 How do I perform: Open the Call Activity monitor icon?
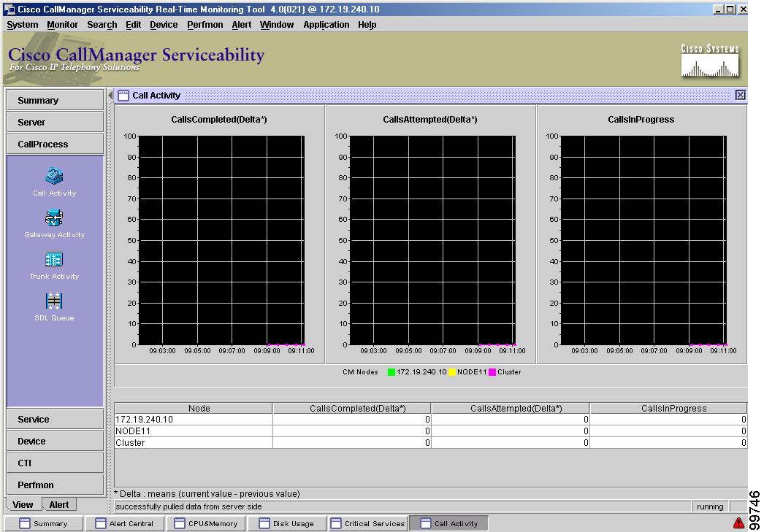(54, 176)
